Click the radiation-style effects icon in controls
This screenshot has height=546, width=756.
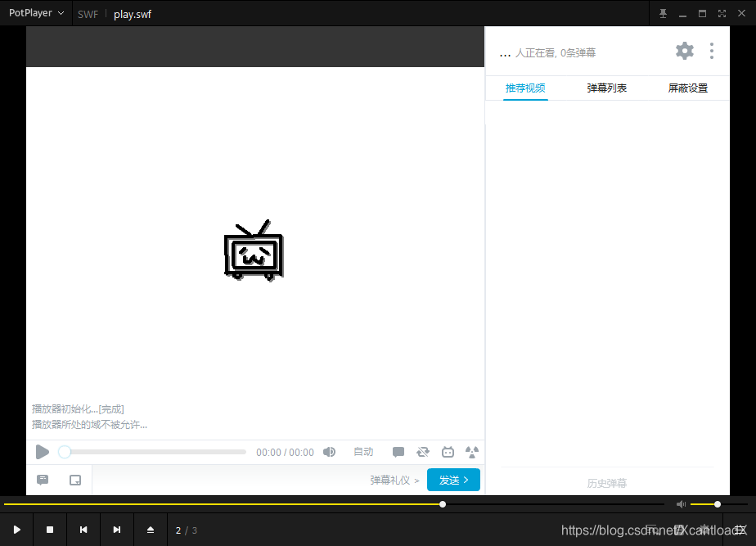[x=471, y=451]
